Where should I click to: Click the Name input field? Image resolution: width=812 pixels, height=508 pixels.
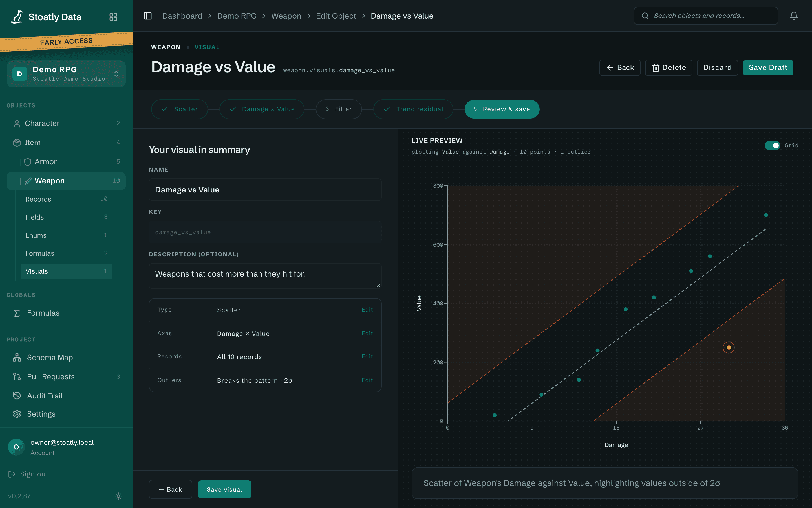pos(265,190)
